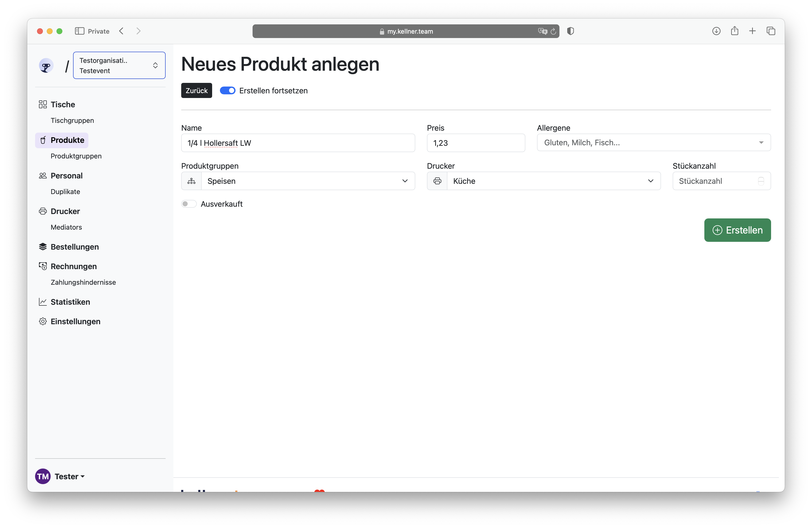Open Mediators in sidebar
812x528 pixels.
[66, 227]
